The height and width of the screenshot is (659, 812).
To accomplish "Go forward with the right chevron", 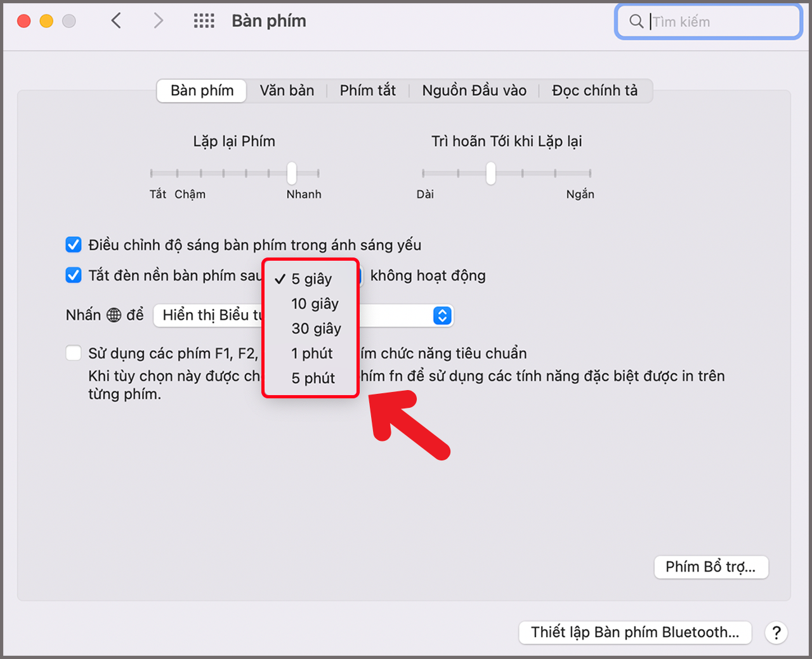I will (159, 21).
